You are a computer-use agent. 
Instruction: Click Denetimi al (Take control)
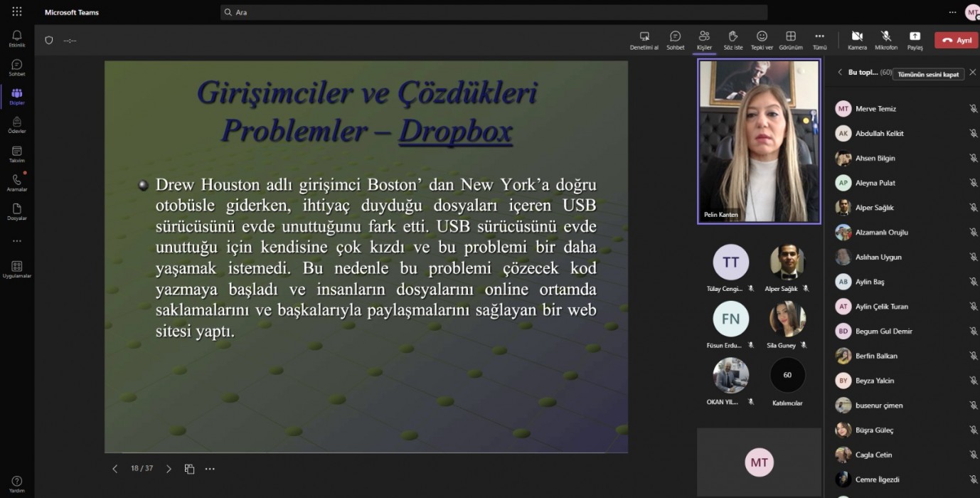[644, 41]
